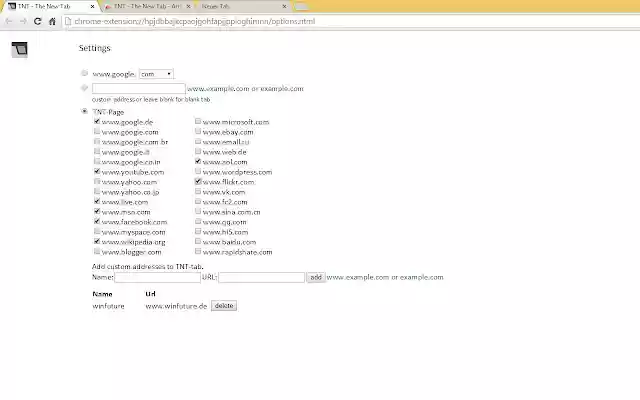Uncheck www.aol.com checkbox
Screen dimensions: 640x400
[x=198, y=161]
